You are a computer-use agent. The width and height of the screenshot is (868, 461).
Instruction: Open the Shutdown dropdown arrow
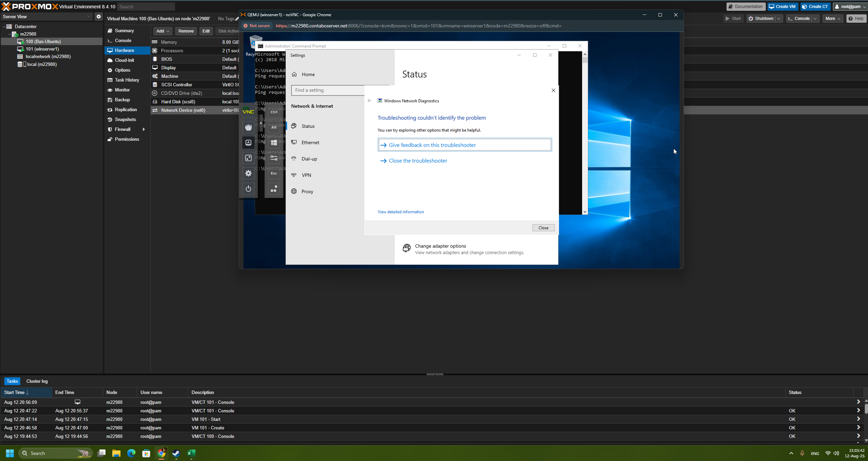coord(779,19)
